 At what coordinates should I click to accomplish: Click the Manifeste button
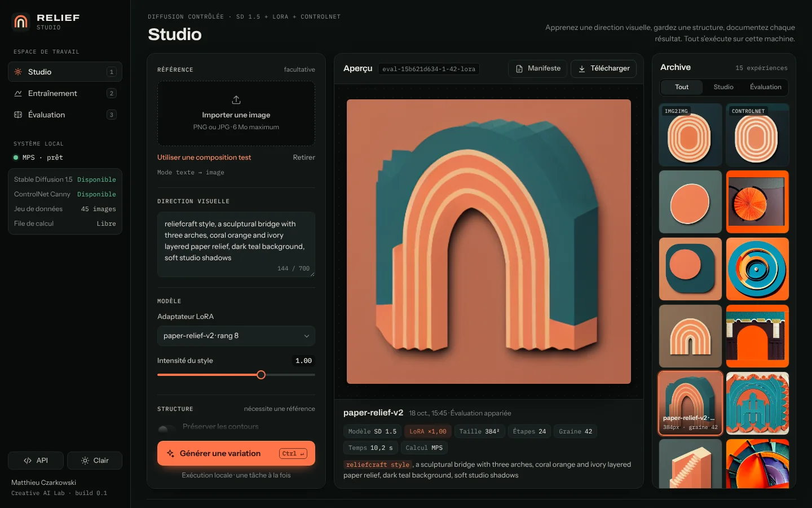click(x=539, y=69)
